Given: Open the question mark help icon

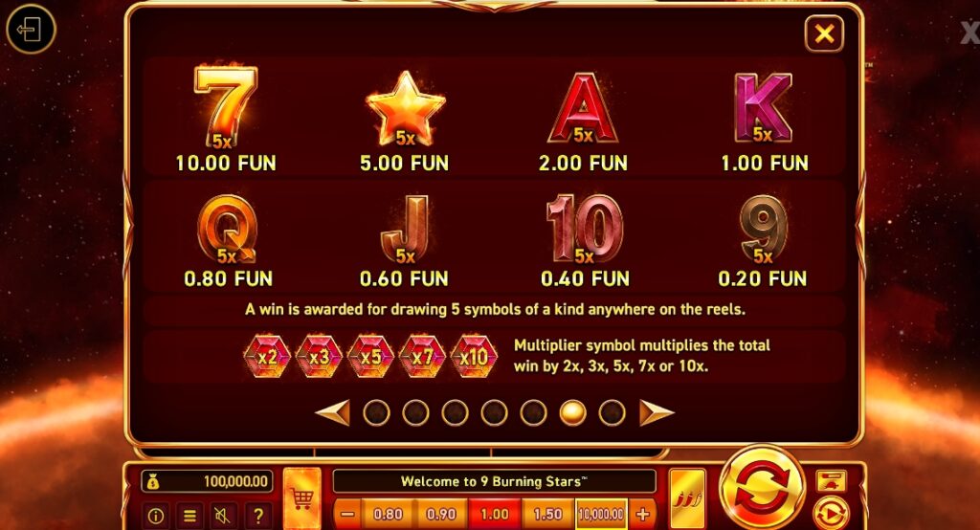Looking at the screenshot, I should [x=257, y=515].
